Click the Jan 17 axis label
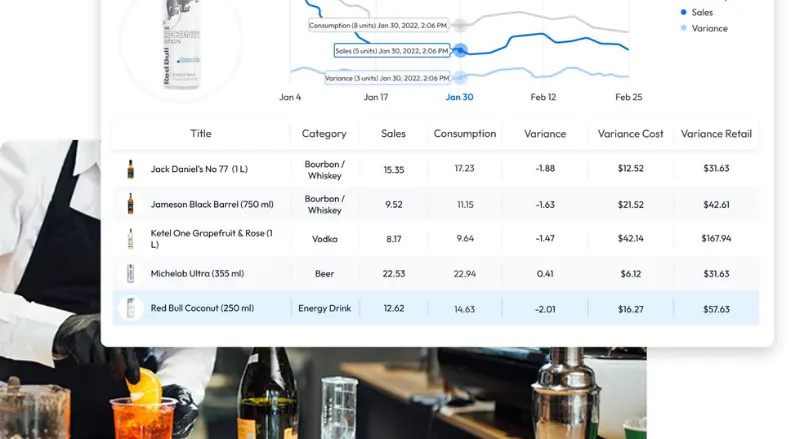800x439 pixels. [376, 97]
